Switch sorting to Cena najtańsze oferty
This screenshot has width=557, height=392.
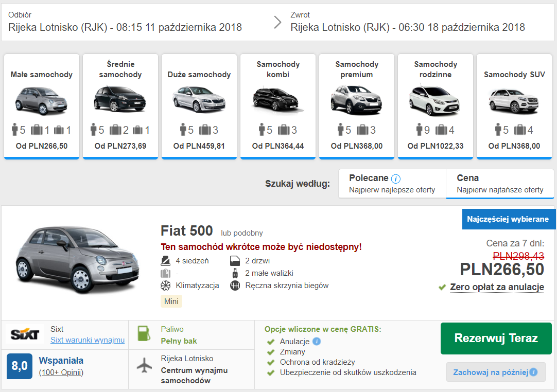tap(499, 183)
